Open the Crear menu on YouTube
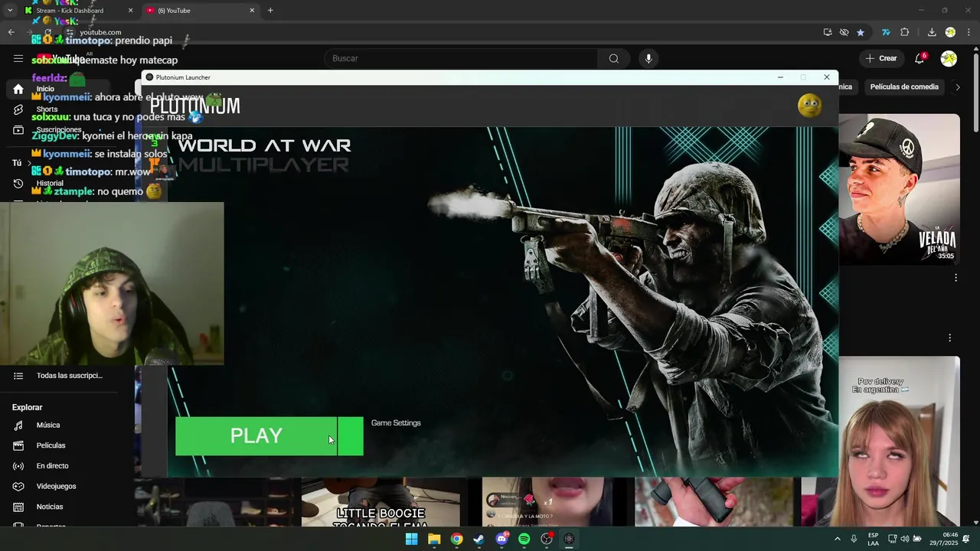 point(880,58)
